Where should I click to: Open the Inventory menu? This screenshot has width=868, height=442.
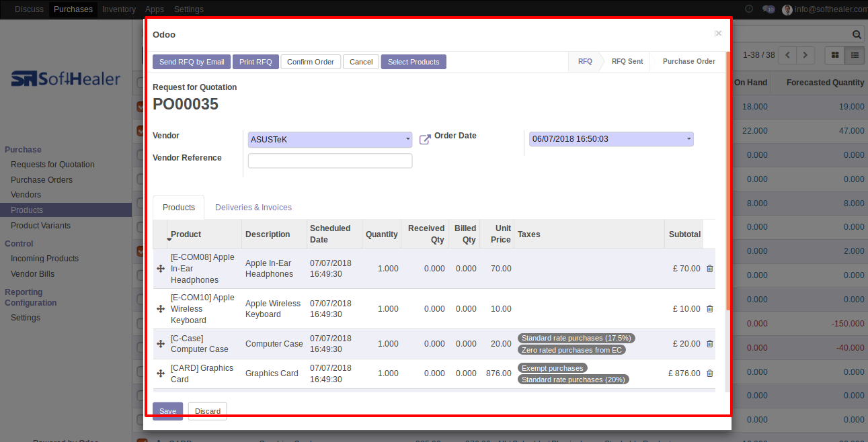[119, 9]
